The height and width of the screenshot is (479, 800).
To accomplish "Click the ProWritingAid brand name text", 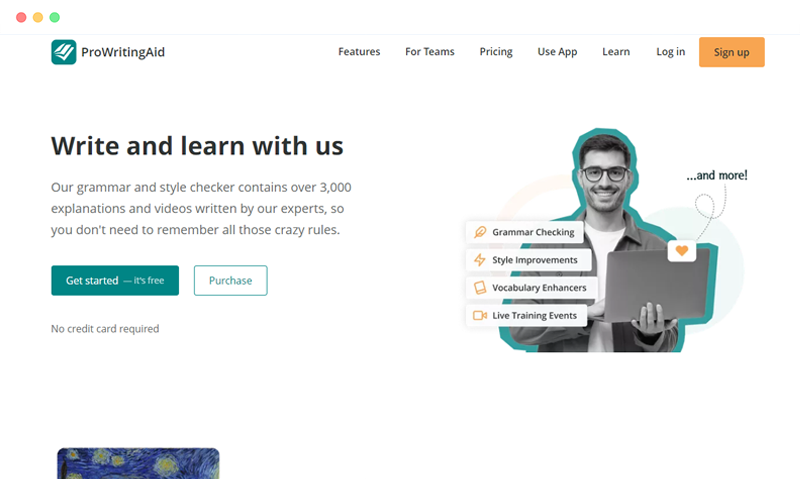I will (123, 52).
